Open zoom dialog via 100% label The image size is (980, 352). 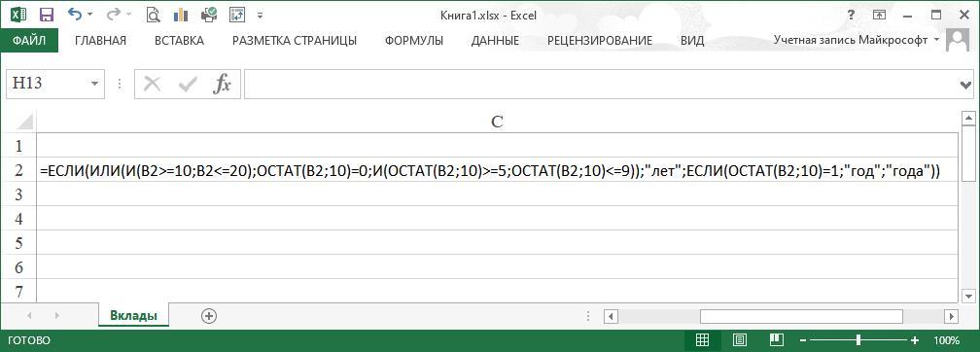coord(946,340)
